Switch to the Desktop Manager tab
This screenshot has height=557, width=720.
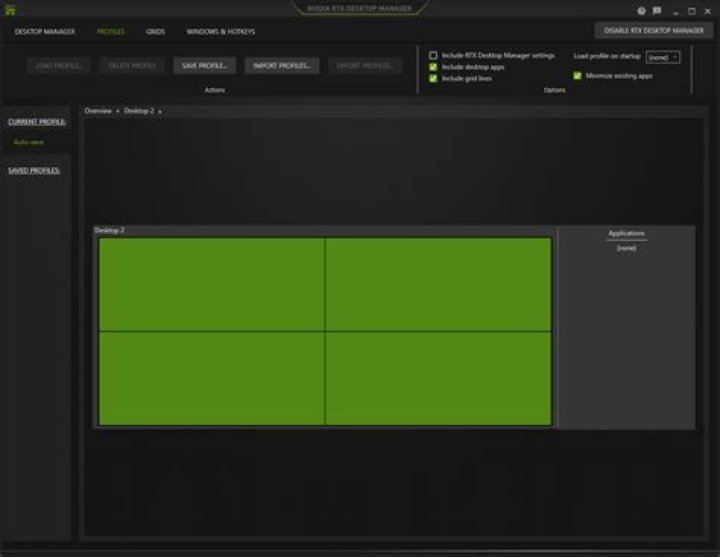[x=45, y=32]
